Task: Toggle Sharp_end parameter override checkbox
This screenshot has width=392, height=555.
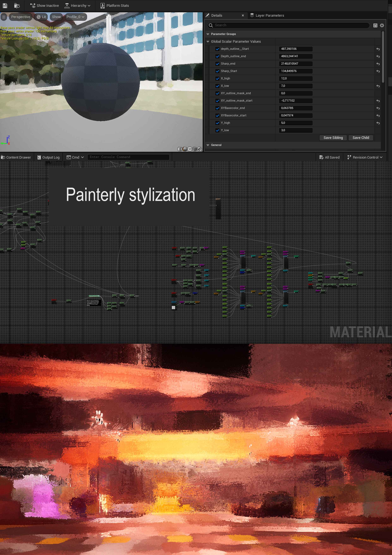Action: pos(217,64)
